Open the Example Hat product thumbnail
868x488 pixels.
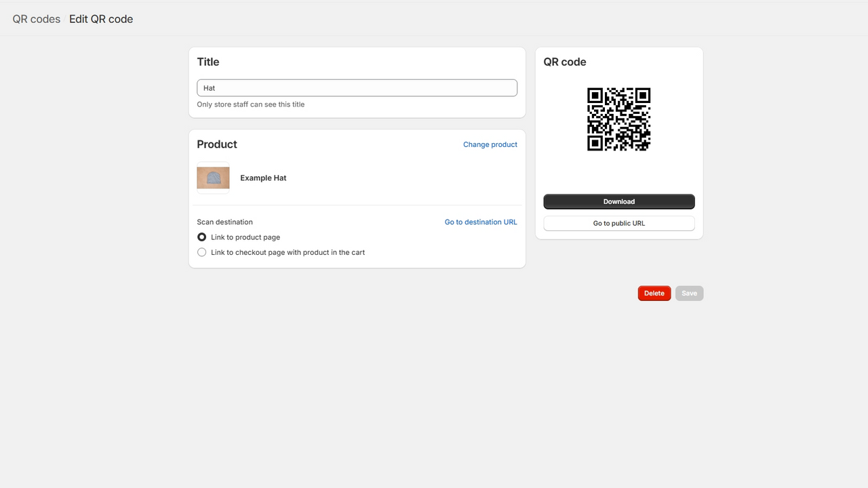tap(213, 178)
